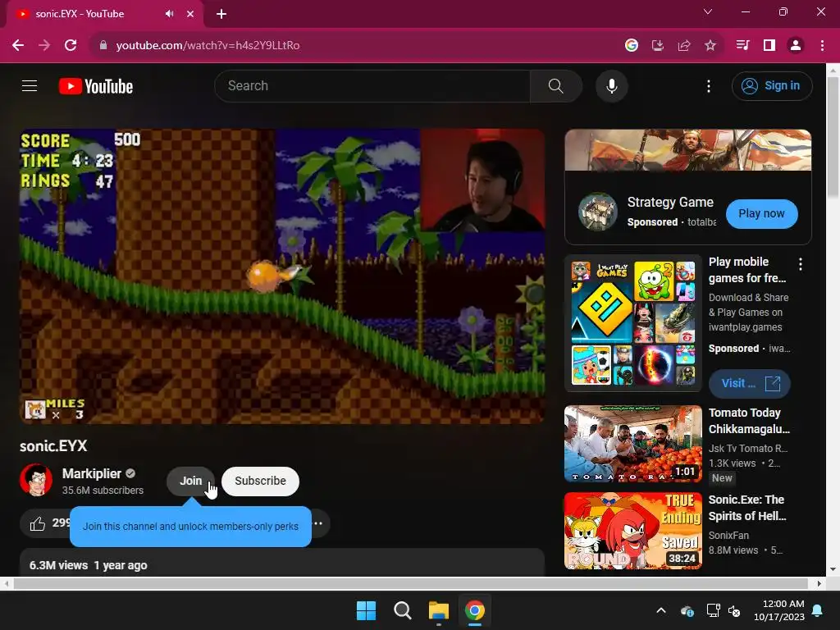Show hidden system tray icons chevron
This screenshot has height=630, width=840.
(x=661, y=610)
